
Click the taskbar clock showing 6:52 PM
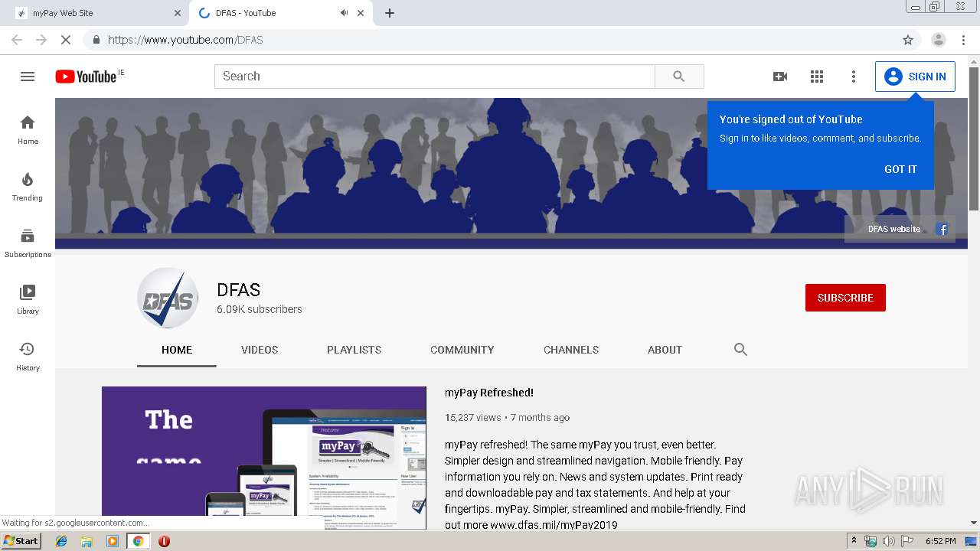[940, 541]
